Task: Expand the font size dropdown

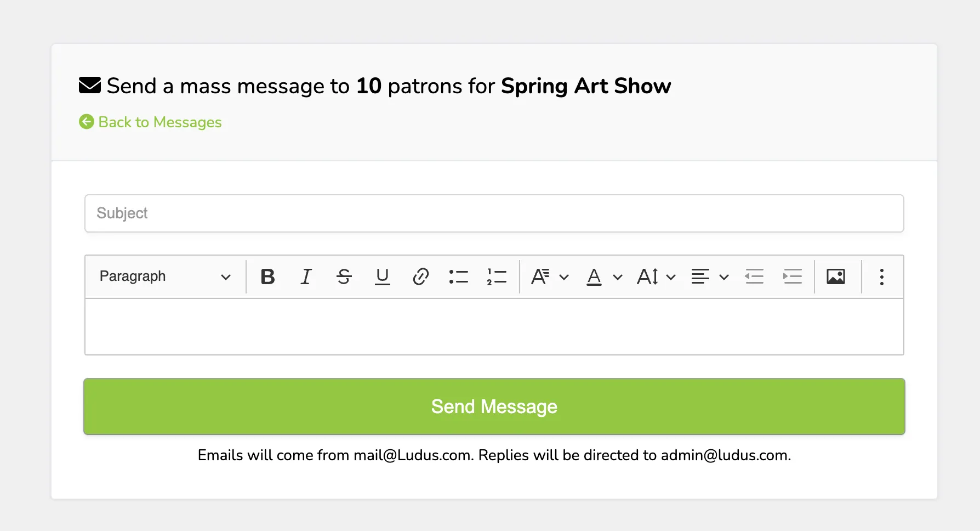Action: click(656, 276)
